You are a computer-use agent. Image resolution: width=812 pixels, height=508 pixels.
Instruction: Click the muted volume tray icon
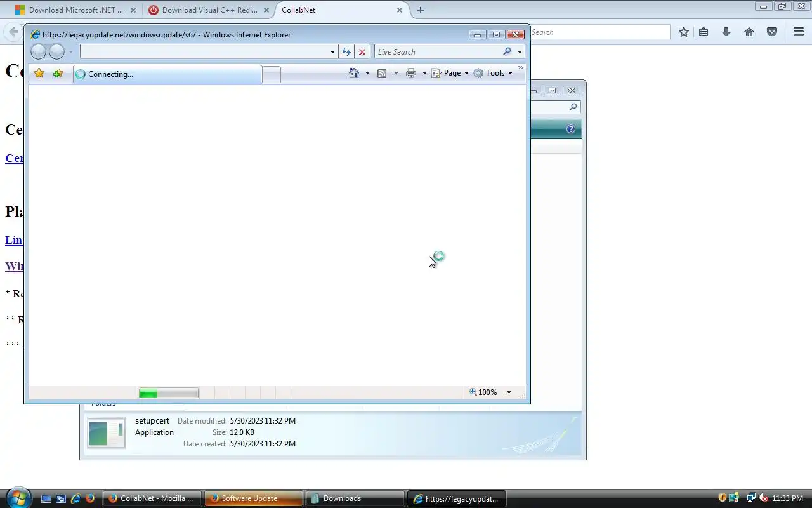[763, 498]
